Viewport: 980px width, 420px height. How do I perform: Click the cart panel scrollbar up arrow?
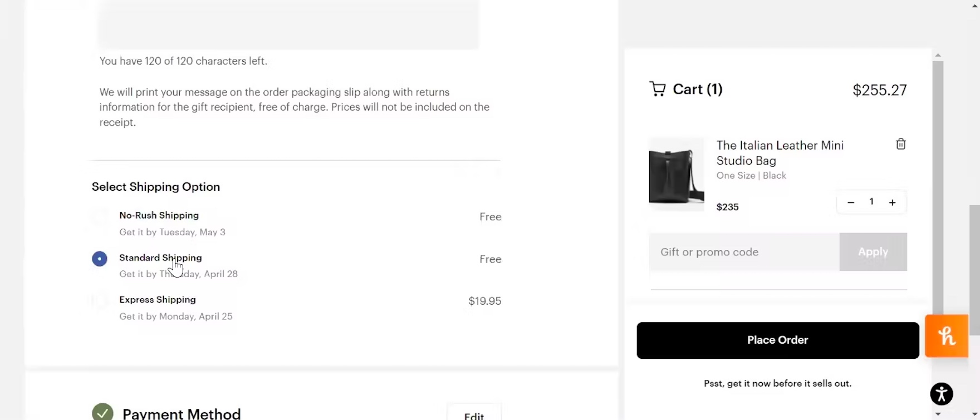(x=938, y=55)
